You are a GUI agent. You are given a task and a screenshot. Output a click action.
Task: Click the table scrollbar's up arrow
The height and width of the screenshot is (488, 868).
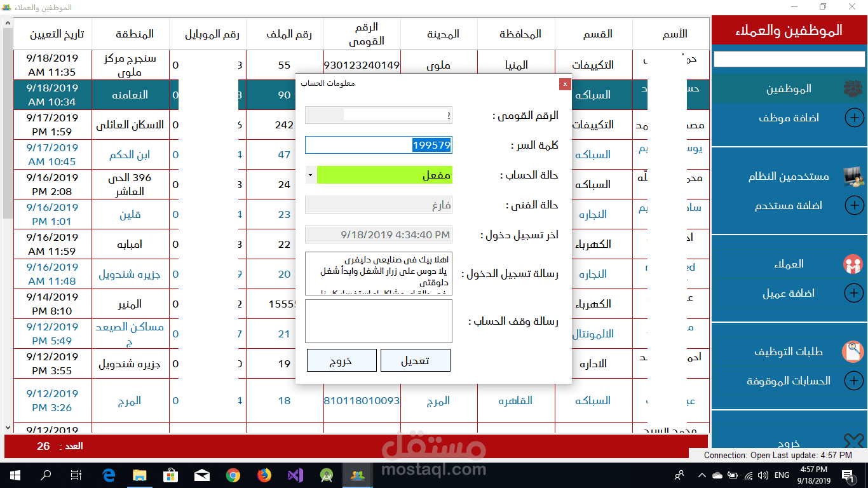pyautogui.click(x=8, y=24)
